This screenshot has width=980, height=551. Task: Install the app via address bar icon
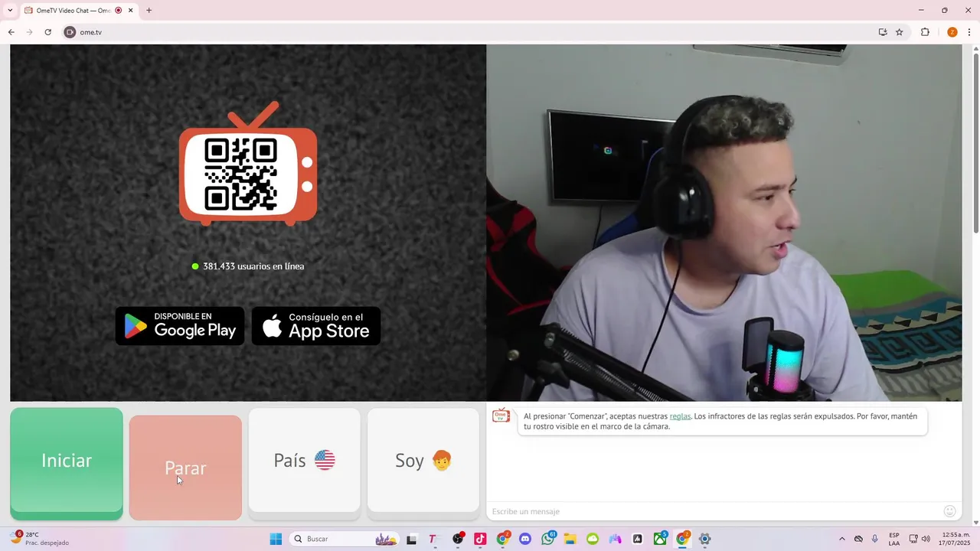pyautogui.click(x=883, y=32)
